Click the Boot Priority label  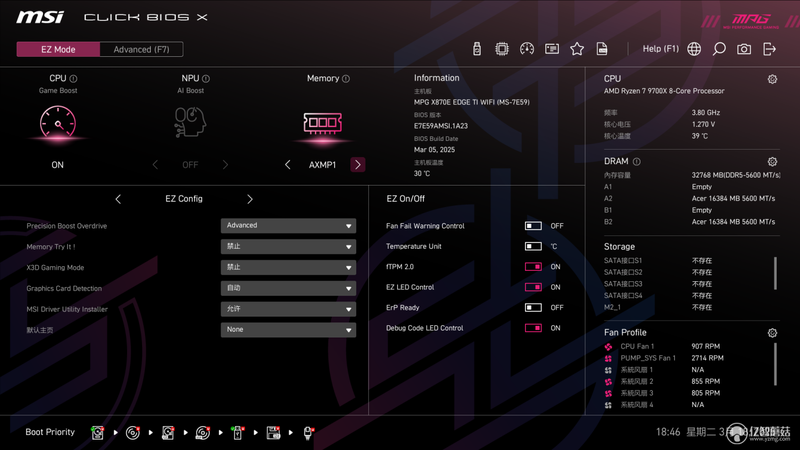click(x=50, y=432)
